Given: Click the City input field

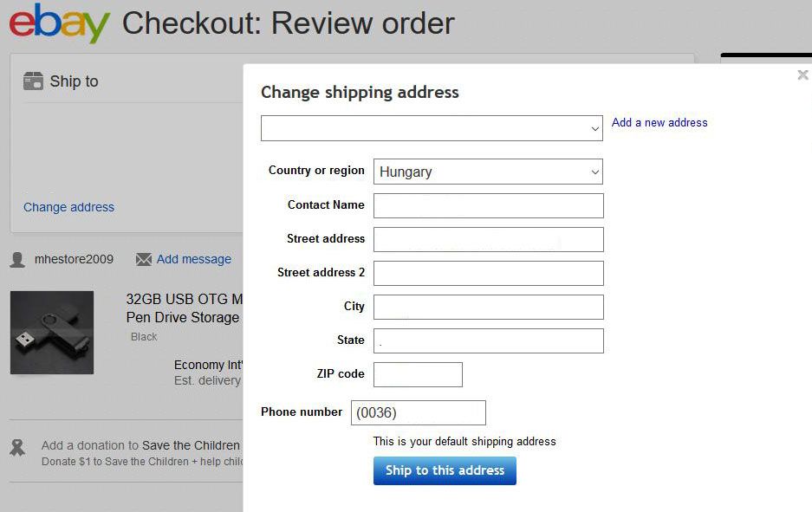Looking at the screenshot, I should (488, 307).
